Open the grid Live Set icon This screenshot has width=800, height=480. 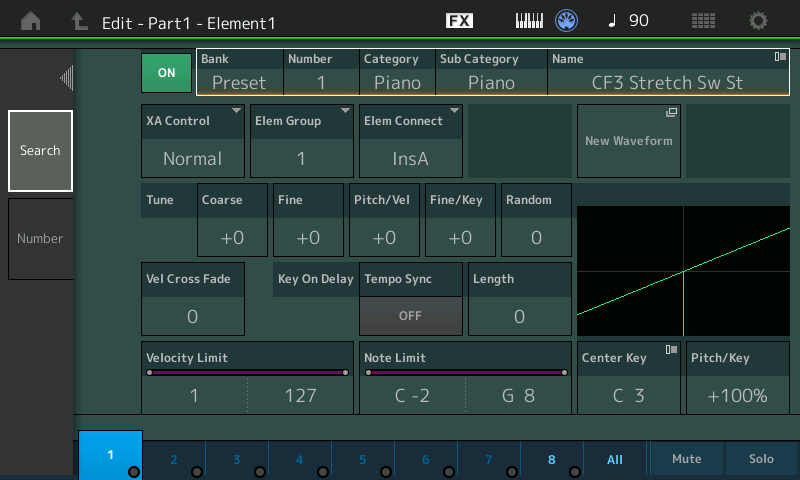coord(703,21)
